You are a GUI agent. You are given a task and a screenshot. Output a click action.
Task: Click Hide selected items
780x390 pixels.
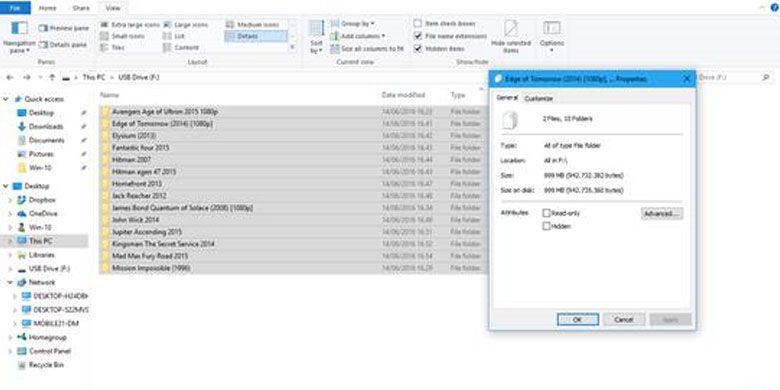coord(511,37)
